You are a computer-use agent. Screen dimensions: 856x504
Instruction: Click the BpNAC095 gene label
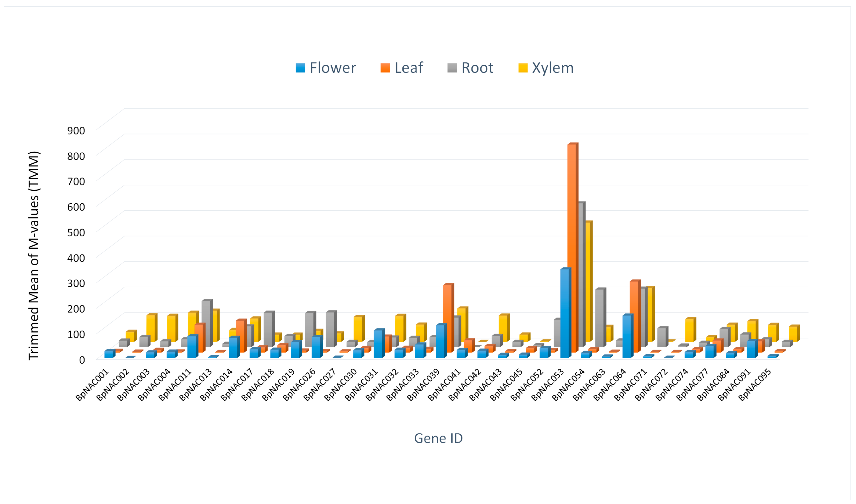[x=755, y=385]
